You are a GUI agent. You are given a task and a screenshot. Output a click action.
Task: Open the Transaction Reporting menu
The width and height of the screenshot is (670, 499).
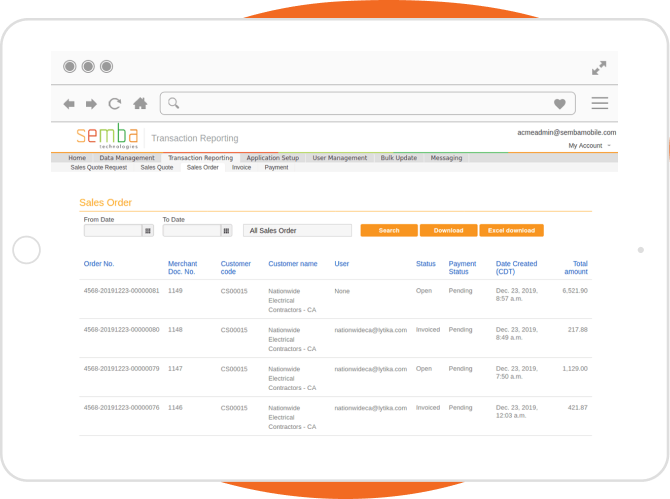point(200,158)
